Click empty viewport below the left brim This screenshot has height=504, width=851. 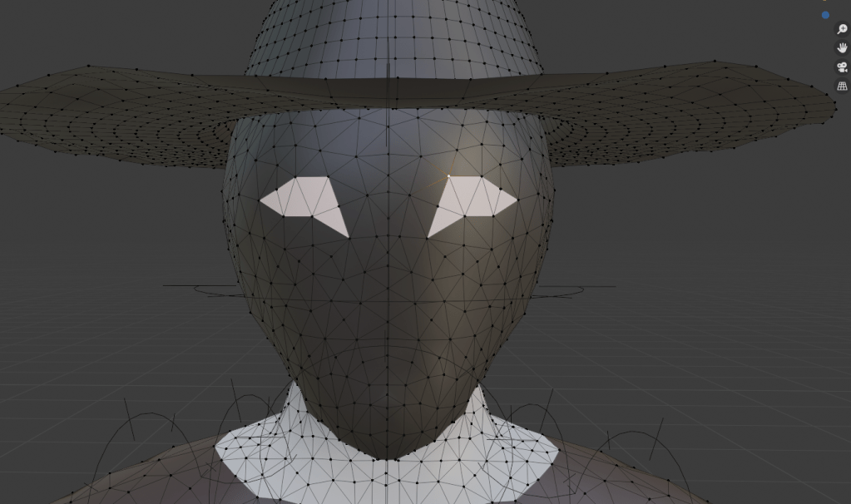click(x=100, y=233)
